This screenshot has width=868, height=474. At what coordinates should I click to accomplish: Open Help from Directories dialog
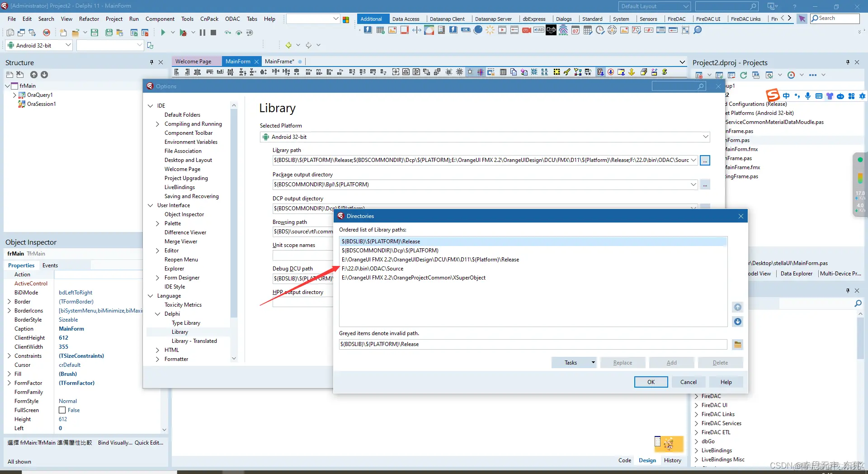(726, 382)
